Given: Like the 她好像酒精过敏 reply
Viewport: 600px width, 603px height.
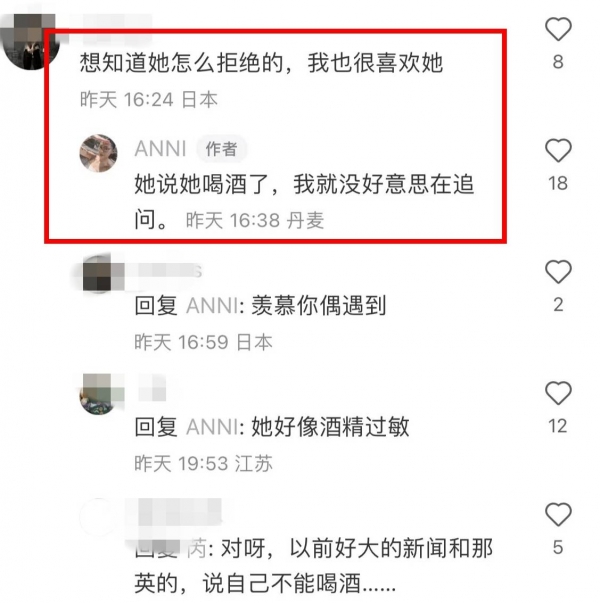Looking at the screenshot, I should pos(558,393).
